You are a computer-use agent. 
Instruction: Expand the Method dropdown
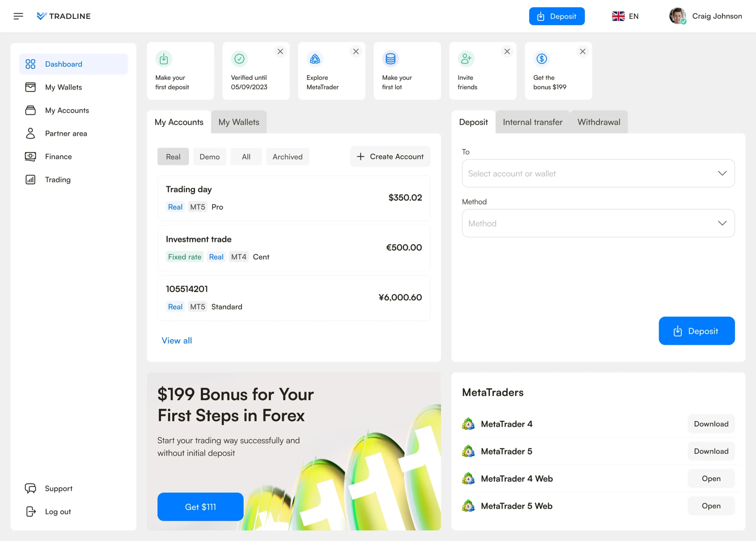(598, 223)
